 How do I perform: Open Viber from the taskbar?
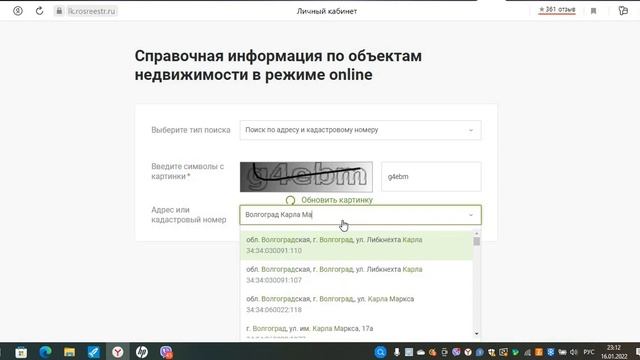tap(166, 352)
